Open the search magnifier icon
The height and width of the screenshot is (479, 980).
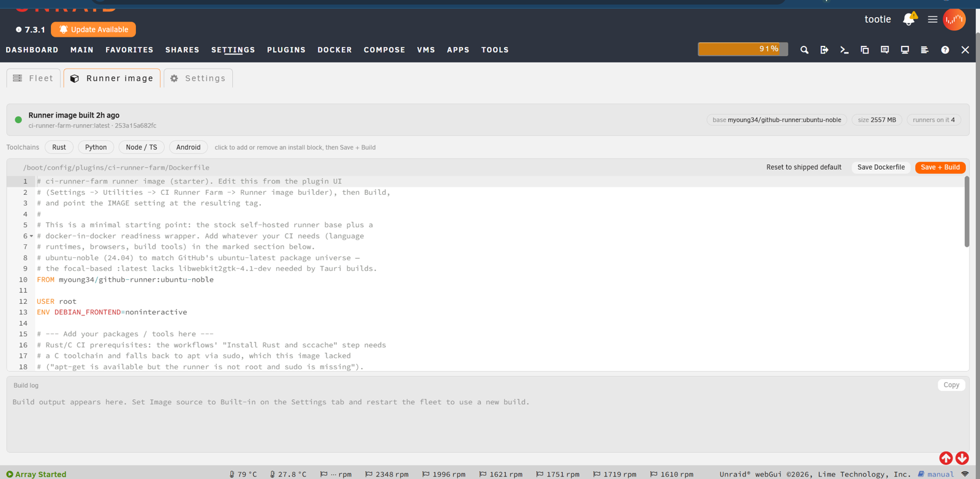pyautogui.click(x=804, y=50)
